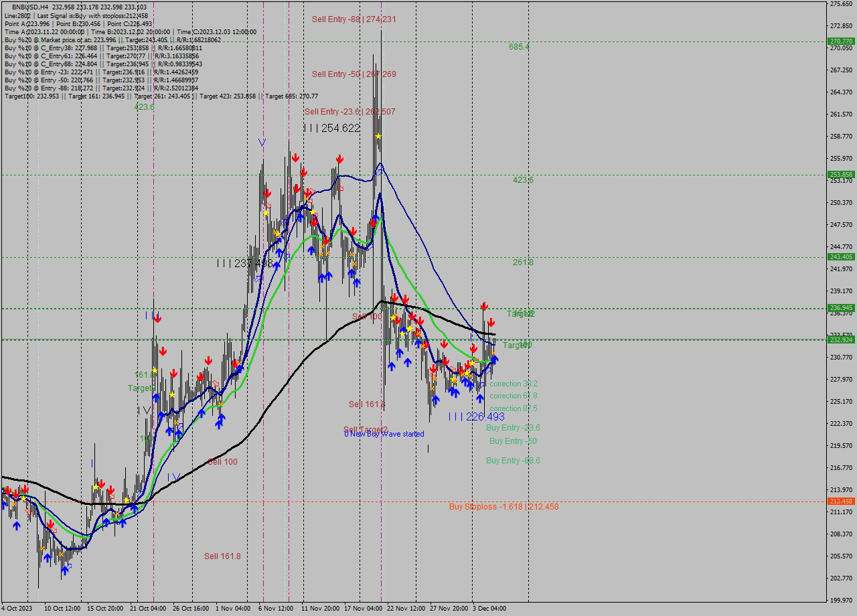This screenshot has width=857, height=616.
Task: Click the '21 Oct 04:00' time axis label
Action: coord(148,609)
